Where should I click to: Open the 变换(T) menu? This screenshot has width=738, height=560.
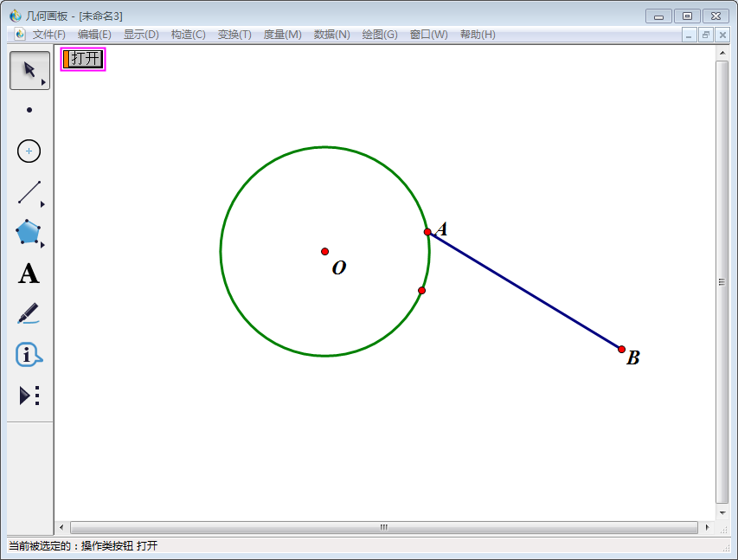pyautogui.click(x=234, y=35)
